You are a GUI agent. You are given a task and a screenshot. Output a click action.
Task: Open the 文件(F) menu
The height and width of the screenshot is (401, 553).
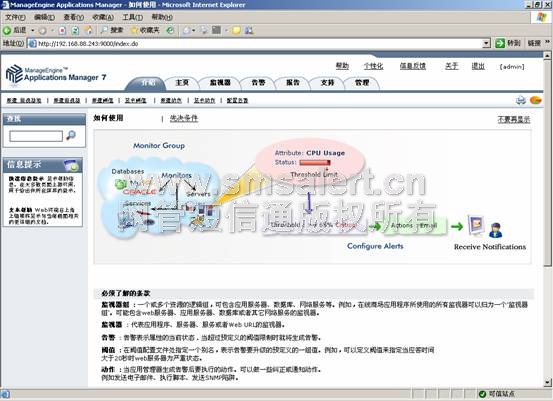pos(15,17)
